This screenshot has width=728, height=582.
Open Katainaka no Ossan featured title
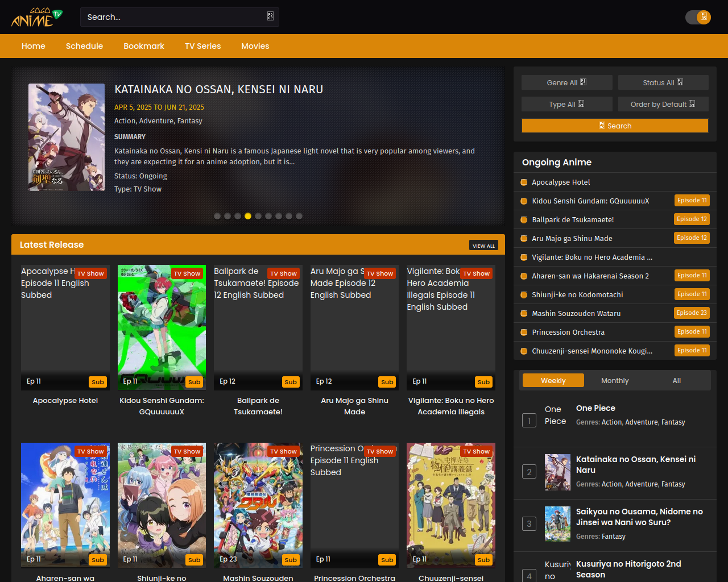click(x=219, y=89)
